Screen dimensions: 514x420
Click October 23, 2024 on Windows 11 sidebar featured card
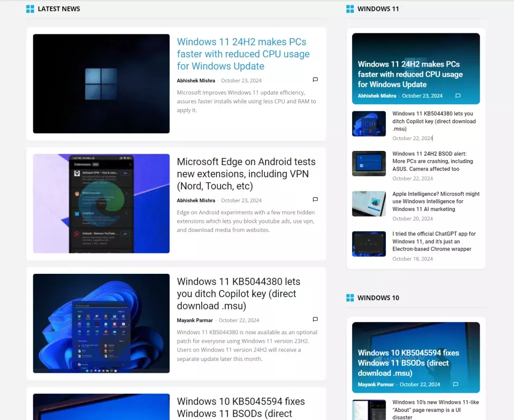pos(422,96)
